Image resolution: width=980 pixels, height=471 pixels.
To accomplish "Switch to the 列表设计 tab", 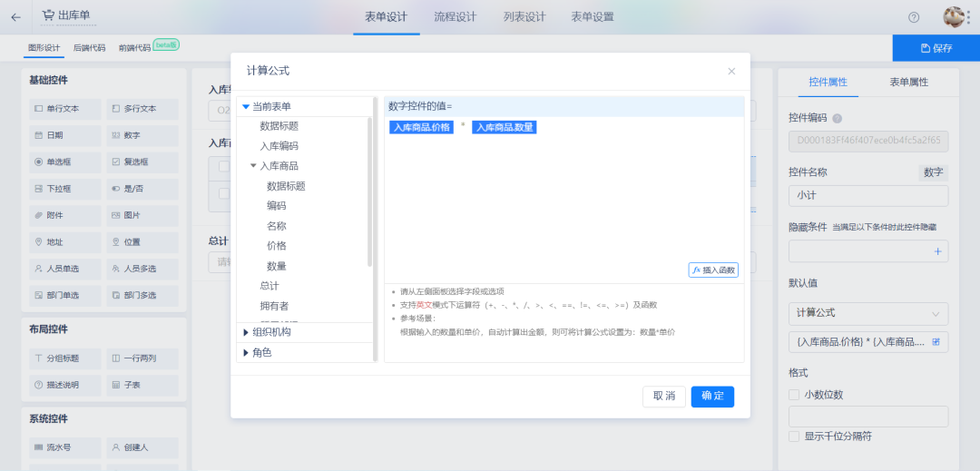I will click(524, 17).
